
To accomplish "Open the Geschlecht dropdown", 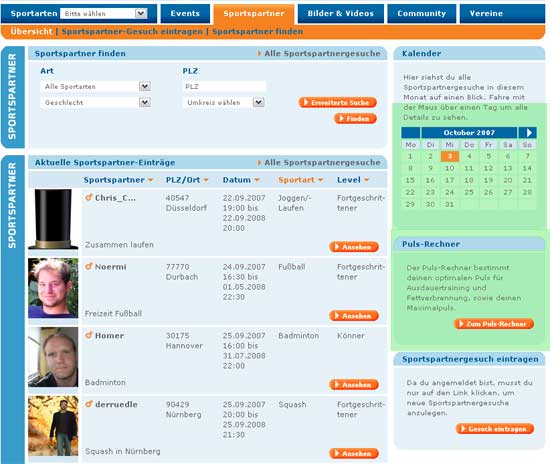I will click(x=96, y=102).
